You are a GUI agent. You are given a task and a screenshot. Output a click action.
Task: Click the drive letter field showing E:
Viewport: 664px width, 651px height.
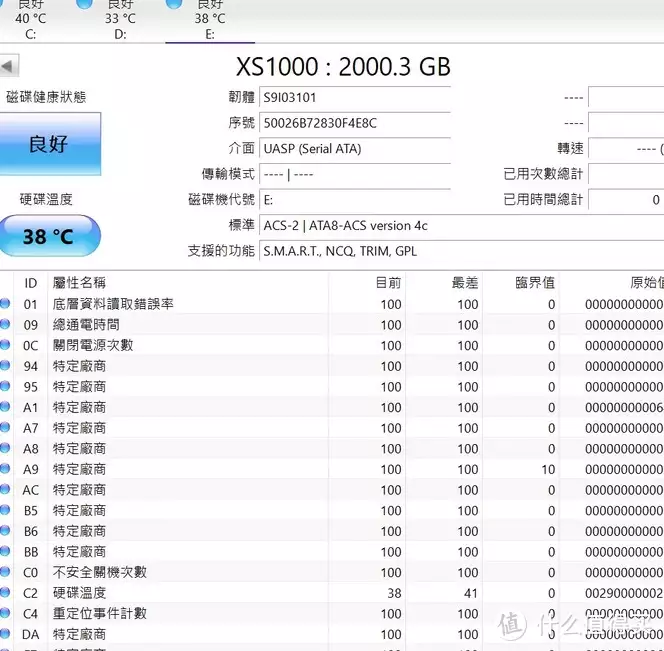click(x=355, y=199)
